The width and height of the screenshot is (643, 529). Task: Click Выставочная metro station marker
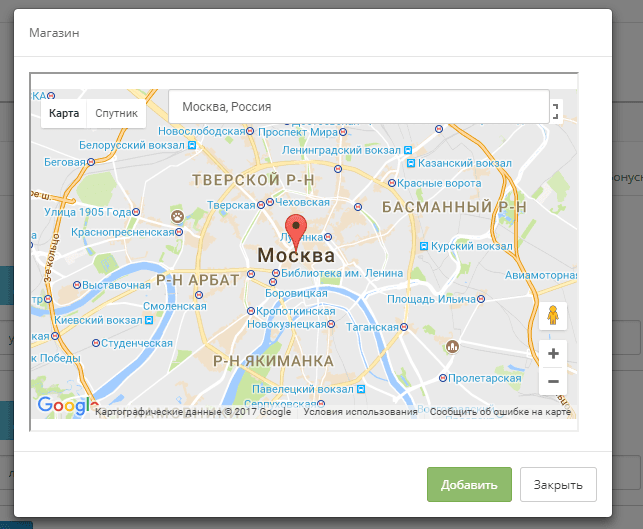pos(77,285)
